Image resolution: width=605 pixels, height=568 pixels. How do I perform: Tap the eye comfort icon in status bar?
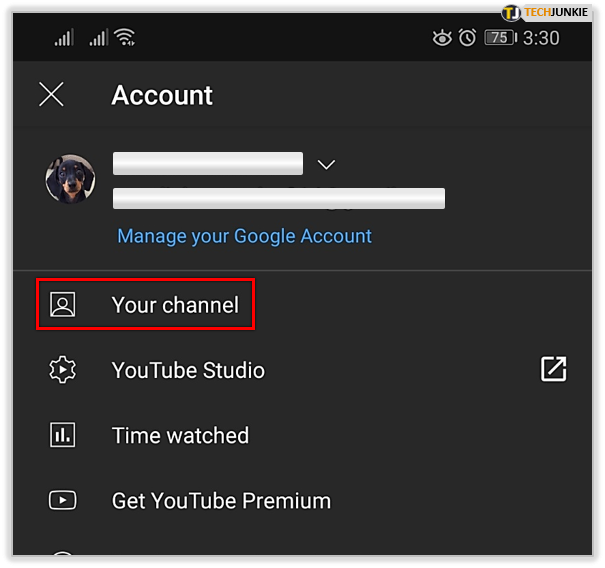click(442, 38)
